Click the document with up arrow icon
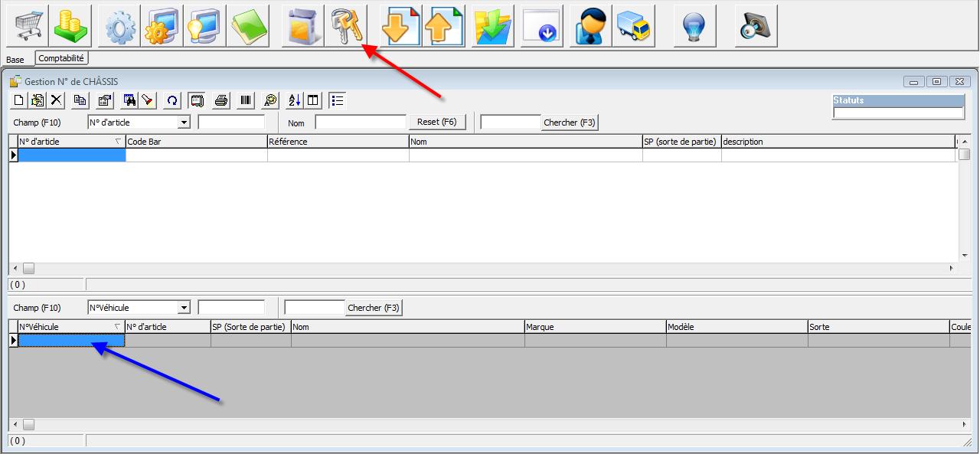The image size is (980, 454). 443,26
